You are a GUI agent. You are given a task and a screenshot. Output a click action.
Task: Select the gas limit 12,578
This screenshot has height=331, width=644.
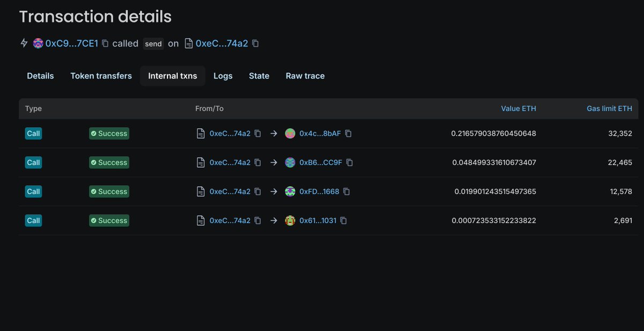point(620,192)
